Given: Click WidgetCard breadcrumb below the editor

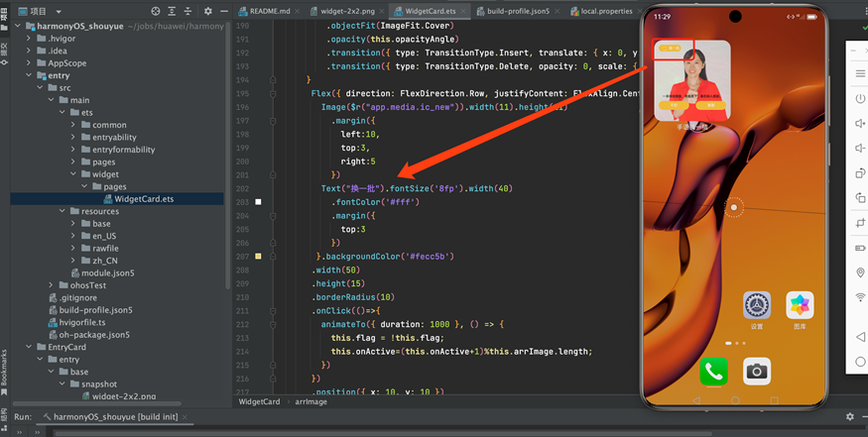Looking at the screenshot, I should point(259,401).
